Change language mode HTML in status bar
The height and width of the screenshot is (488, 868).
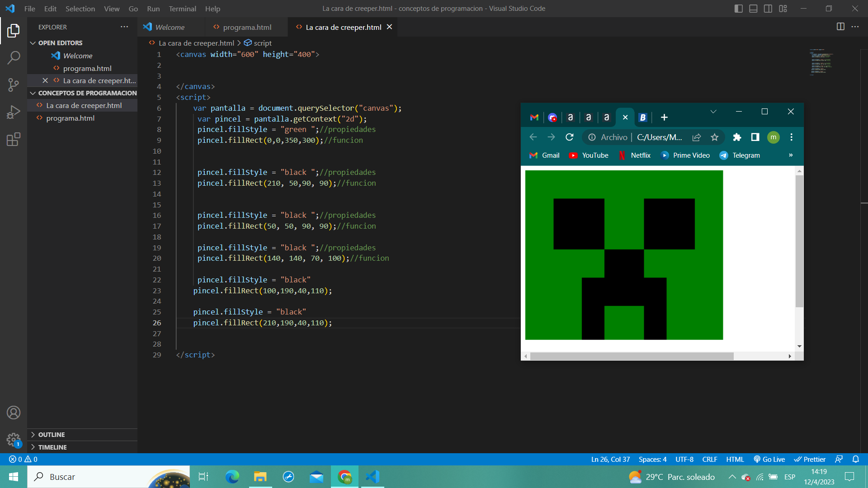[735, 459]
